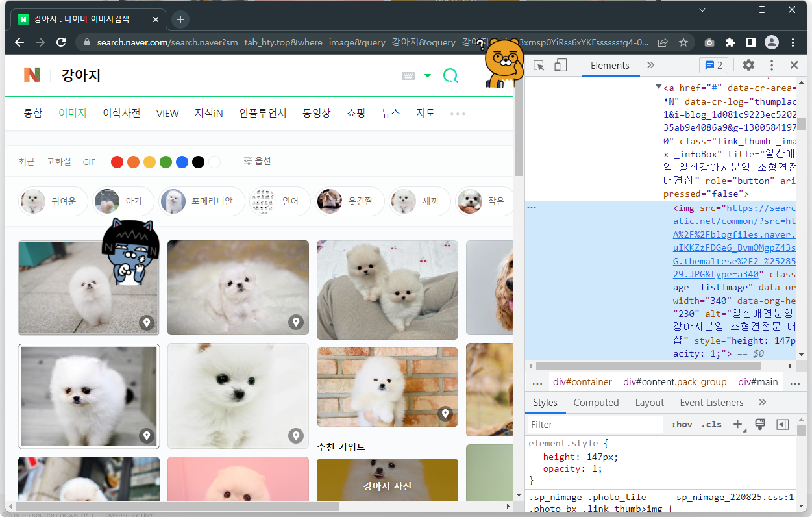
Task: Open the 옵션 filter settings icon
Action: coord(247,161)
